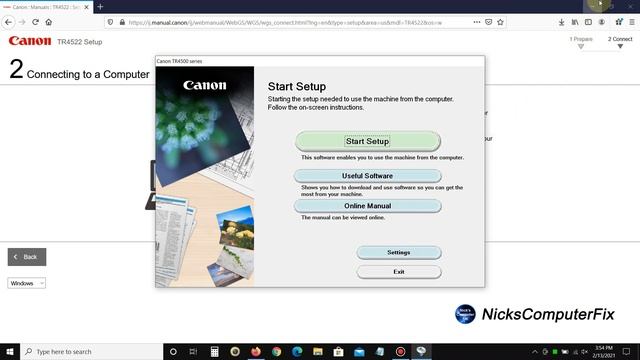Viewport: 640px width, 360px height.
Task: Open Microsoft Edge from the taskbar
Action: 297,351
